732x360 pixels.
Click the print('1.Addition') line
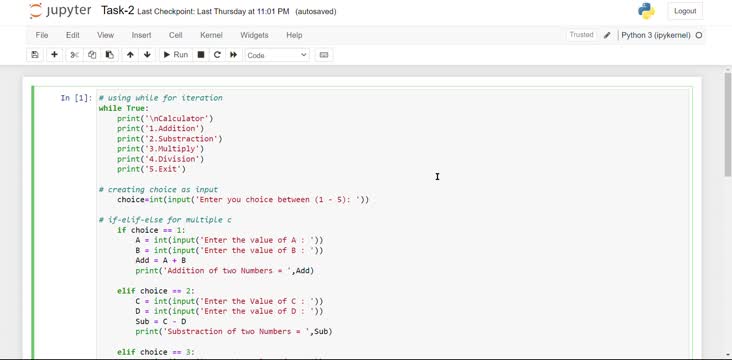(x=161, y=128)
